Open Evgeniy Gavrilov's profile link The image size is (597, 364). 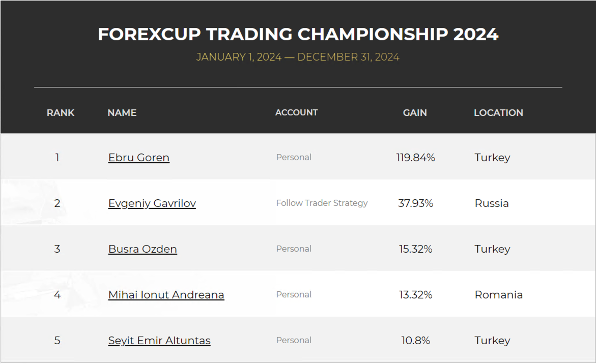point(152,203)
